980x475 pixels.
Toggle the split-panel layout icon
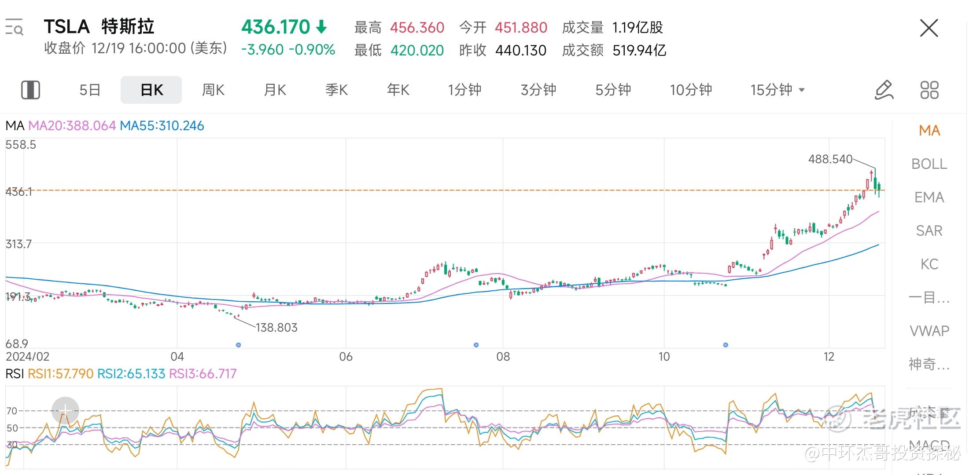coord(30,90)
